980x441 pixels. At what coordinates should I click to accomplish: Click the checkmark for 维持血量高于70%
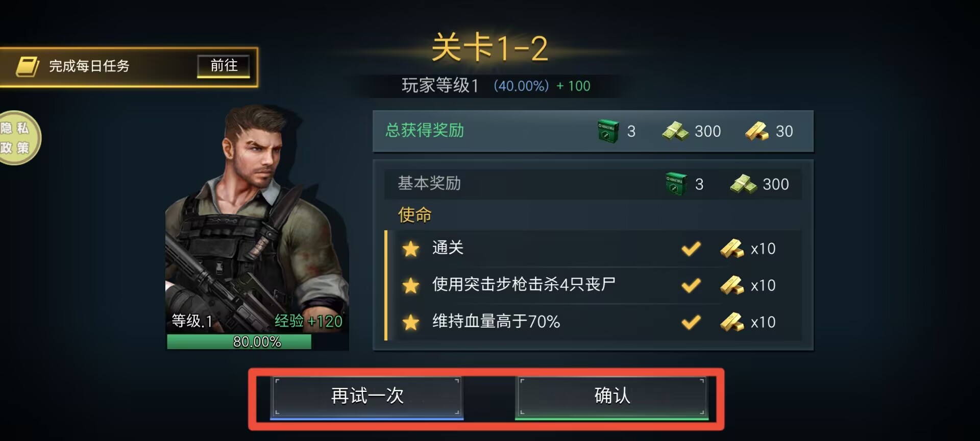(x=691, y=322)
